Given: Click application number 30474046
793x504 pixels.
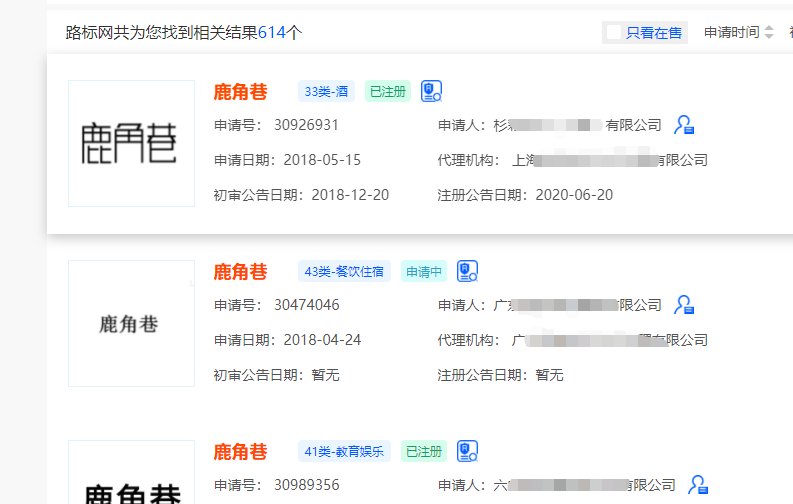Looking at the screenshot, I should click(306, 305).
